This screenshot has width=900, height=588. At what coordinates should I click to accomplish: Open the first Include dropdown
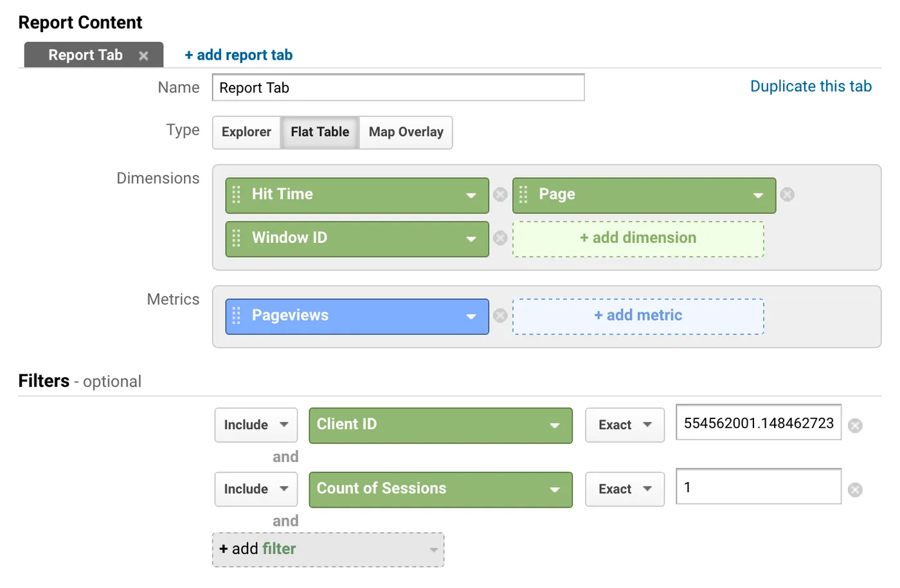256,425
